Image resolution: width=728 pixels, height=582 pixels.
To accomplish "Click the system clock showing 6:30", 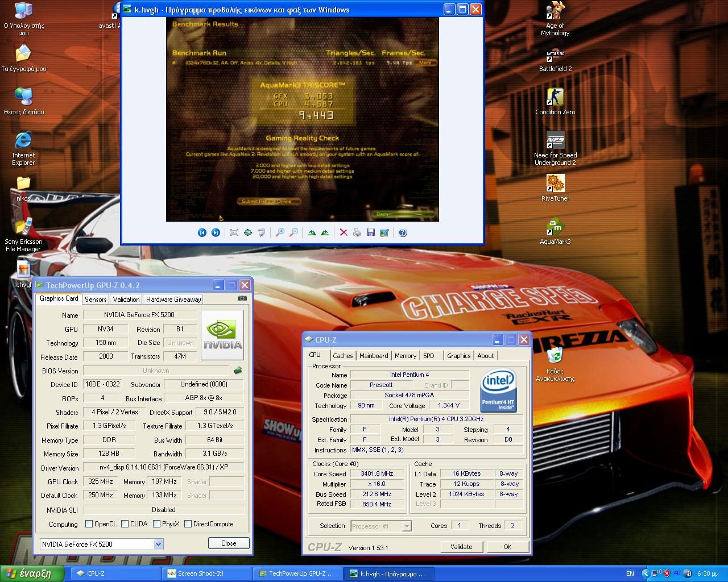I will point(708,573).
